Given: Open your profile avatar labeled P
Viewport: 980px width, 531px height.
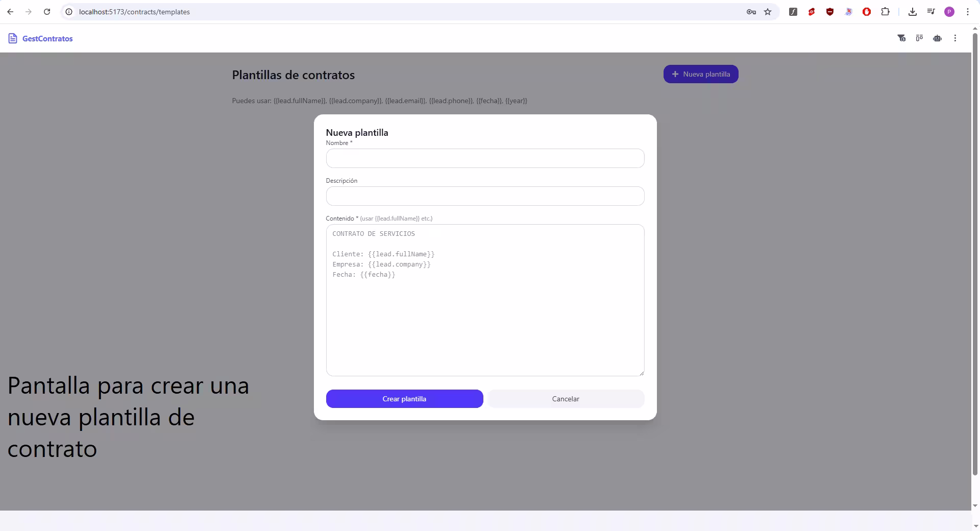Looking at the screenshot, I should tap(949, 12).
